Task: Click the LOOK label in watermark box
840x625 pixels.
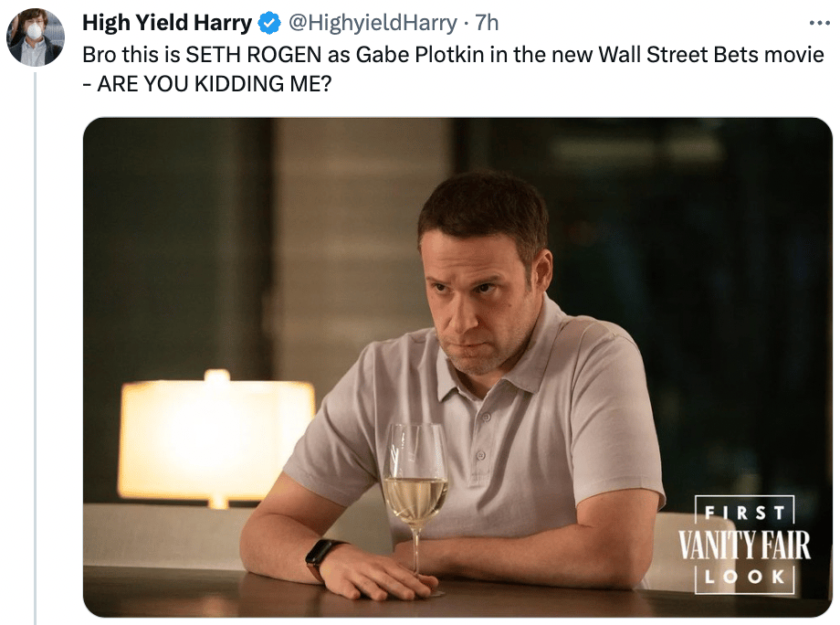Action: tap(745, 577)
